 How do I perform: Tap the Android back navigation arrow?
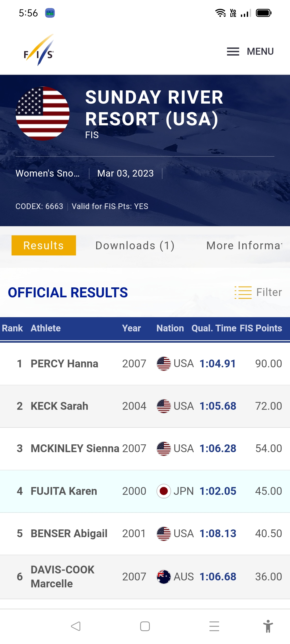point(76,626)
